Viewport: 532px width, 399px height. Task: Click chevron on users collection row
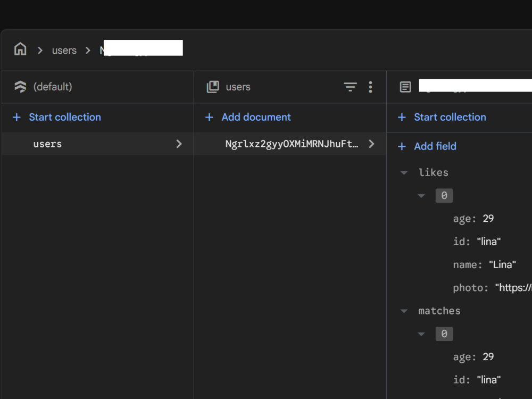pyautogui.click(x=179, y=144)
